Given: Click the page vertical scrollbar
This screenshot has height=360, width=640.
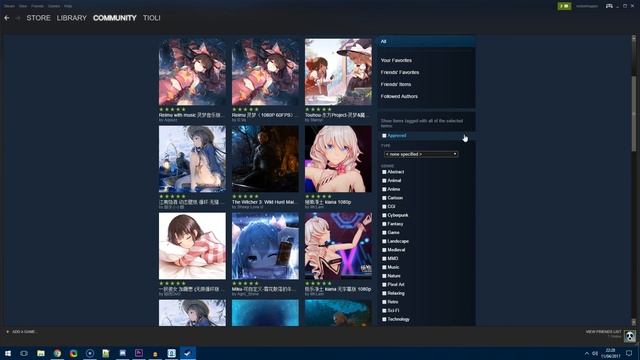Looking at the screenshot, I should pyautogui.click(x=633, y=114).
